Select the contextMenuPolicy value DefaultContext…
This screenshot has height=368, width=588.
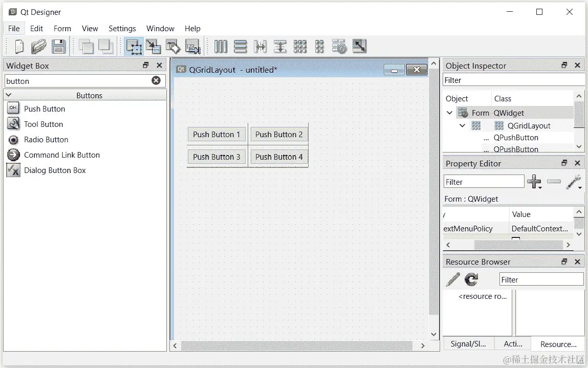(540, 228)
